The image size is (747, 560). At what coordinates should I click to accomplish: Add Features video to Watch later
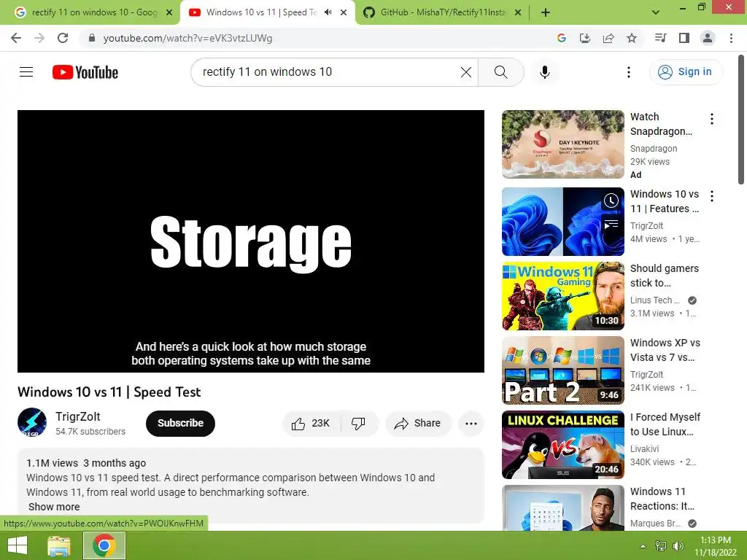click(611, 201)
